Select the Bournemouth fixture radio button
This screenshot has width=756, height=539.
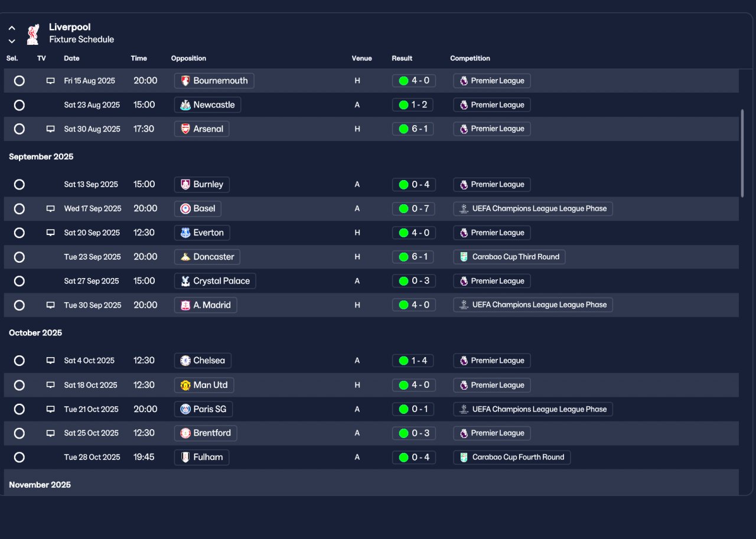(x=19, y=81)
